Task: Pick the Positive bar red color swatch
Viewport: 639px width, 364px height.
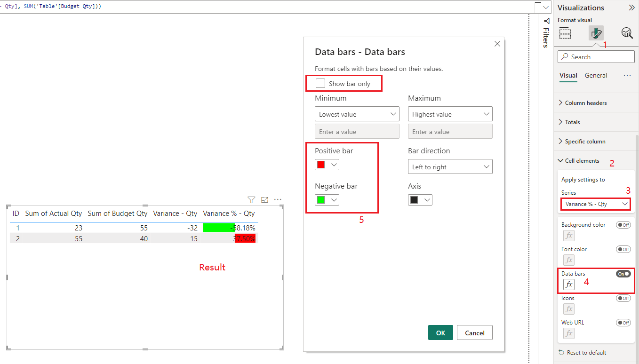Action: click(x=327, y=165)
